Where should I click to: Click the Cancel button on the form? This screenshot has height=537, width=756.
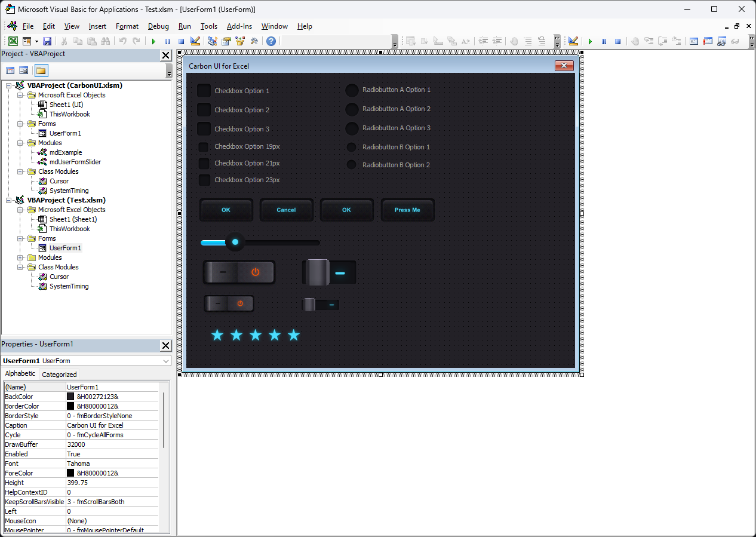286,210
